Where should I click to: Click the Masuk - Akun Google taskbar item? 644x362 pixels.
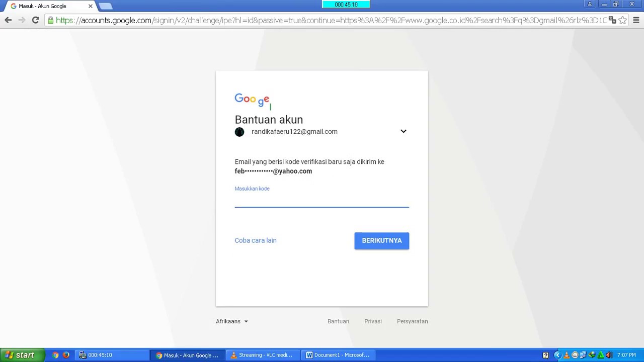[187, 355]
